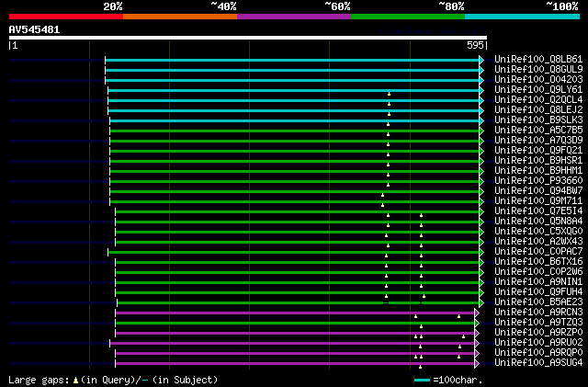The image size is (588, 387).
Task: Open the UniRef100_Q8LEJ2 hit label
Action: 538,110
